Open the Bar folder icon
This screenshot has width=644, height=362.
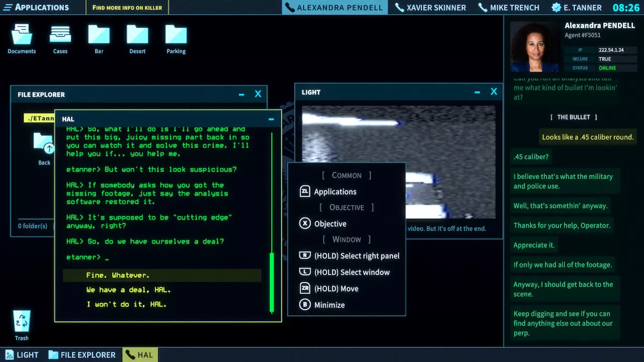pyautogui.click(x=99, y=35)
